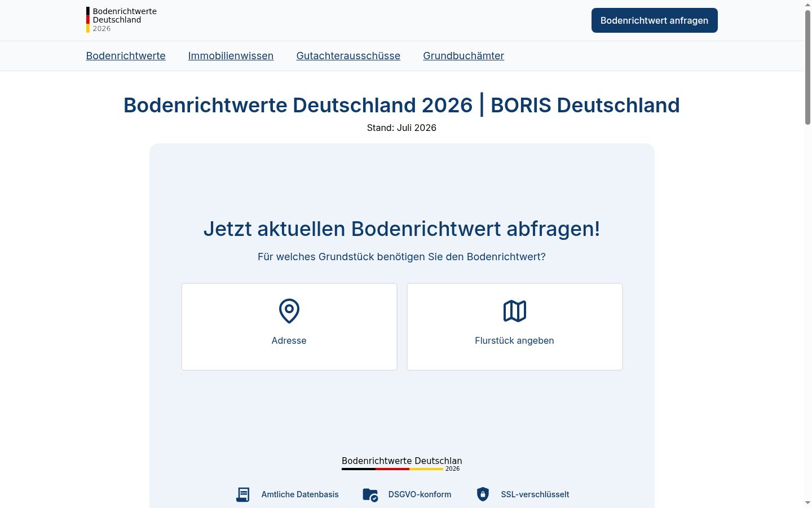
Task: Click the Für welches Grundstück question text
Action: (401, 257)
